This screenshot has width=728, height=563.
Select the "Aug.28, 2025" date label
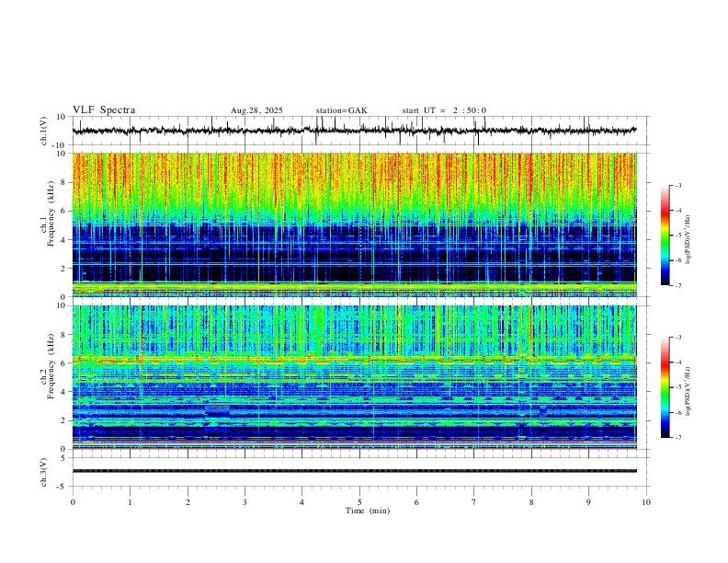(x=256, y=110)
